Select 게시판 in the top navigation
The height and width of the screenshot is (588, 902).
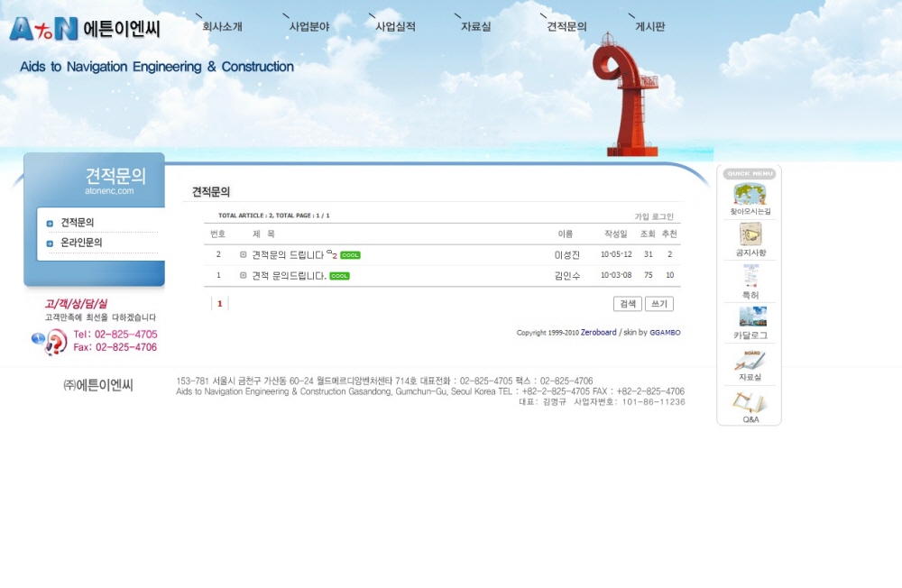coord(649,27)
